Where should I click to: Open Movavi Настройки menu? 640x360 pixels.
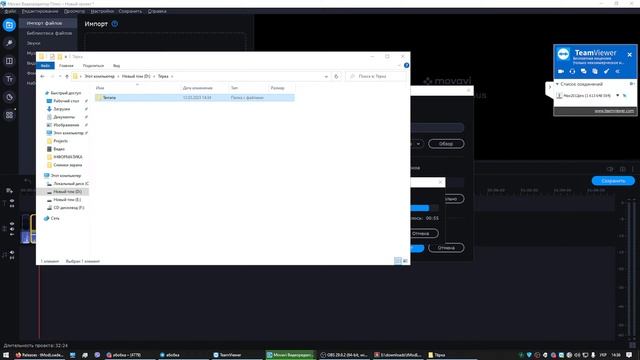tap(102, 11)
